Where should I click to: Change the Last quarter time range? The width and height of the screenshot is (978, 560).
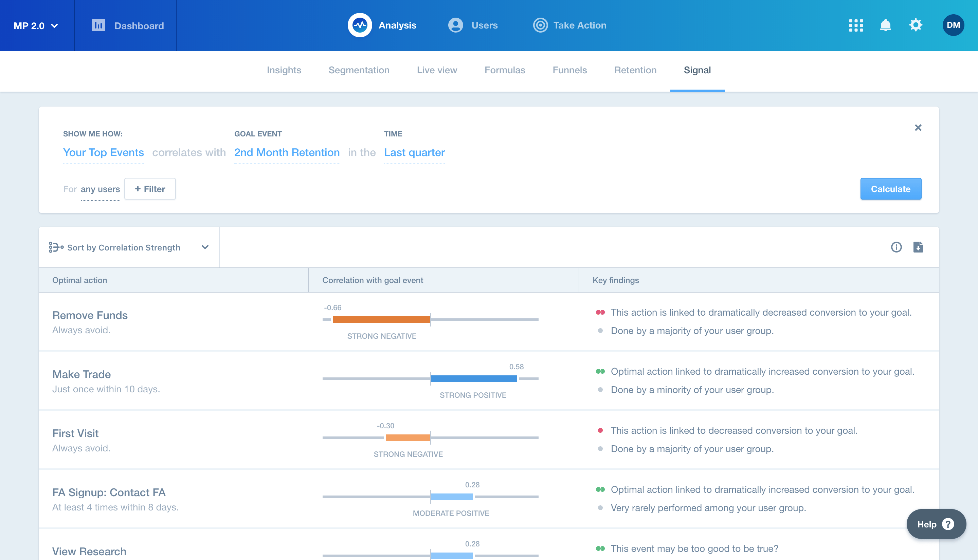click(x=414, y=153)
